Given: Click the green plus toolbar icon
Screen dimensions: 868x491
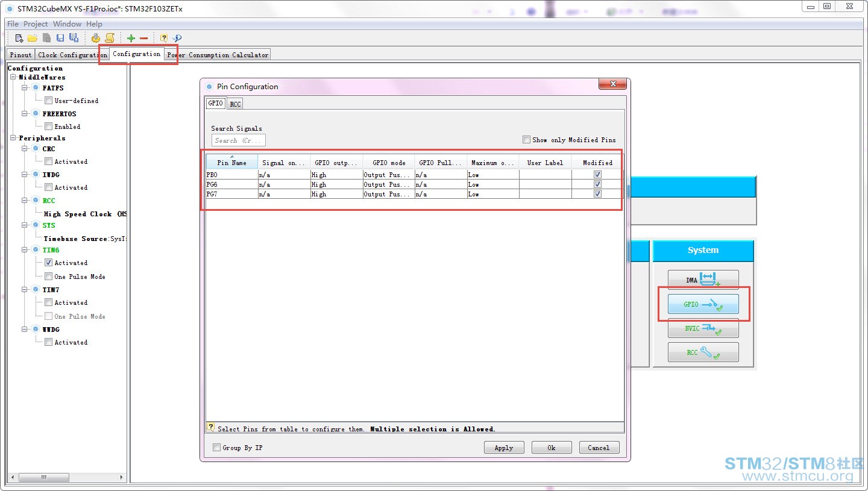Looking at the screenshot, I should 131,38.
